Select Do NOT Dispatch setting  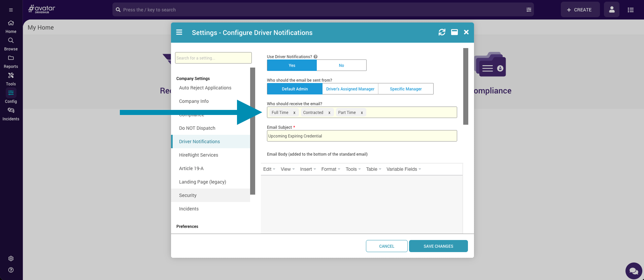[211, 128]
